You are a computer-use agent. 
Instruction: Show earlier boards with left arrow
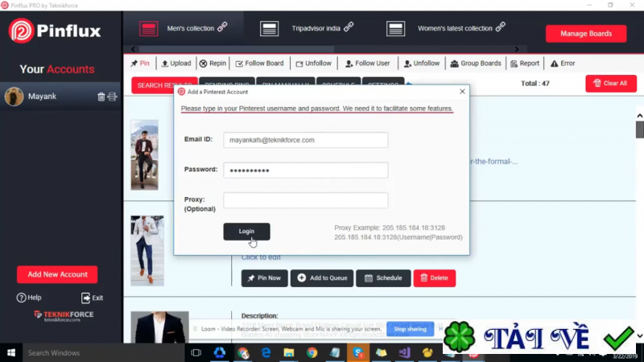pyautogui.click(x=133, y=49)
